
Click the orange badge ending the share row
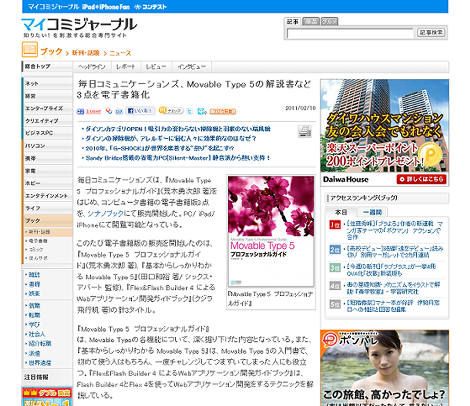pyautogui.click(x=223, y=112)
